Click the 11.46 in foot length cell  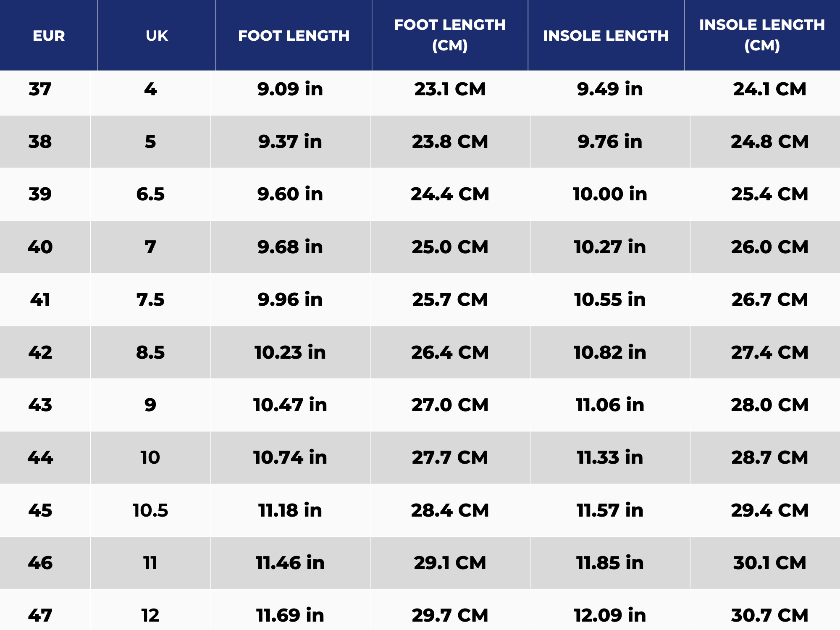point(290,563)
